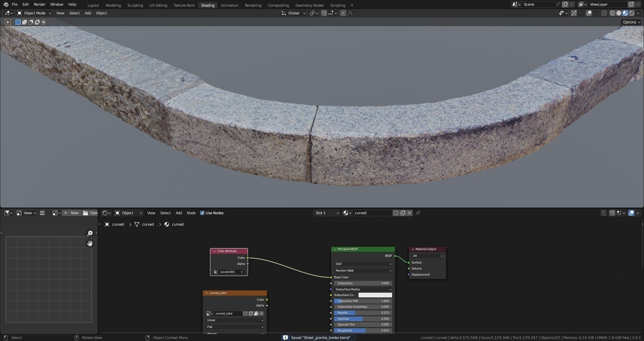Choose set-new-selection box mode icon

(x=18, y=22)
